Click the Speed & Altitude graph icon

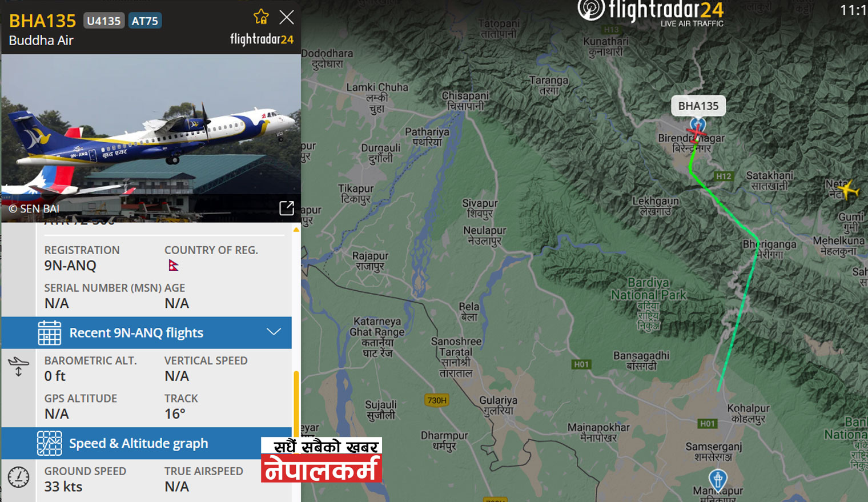[x=50, y=443]
